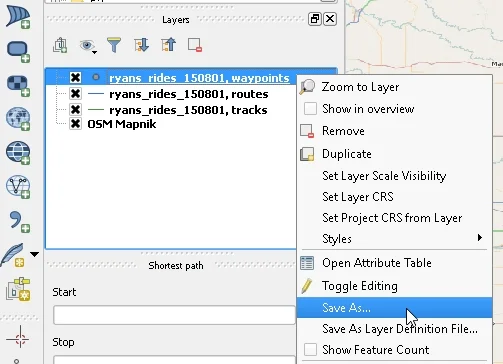This screenshot has height=364, width=503.
Task: Toggle visibility of OSM Mapnik layer
Action: tap(76, 124)
